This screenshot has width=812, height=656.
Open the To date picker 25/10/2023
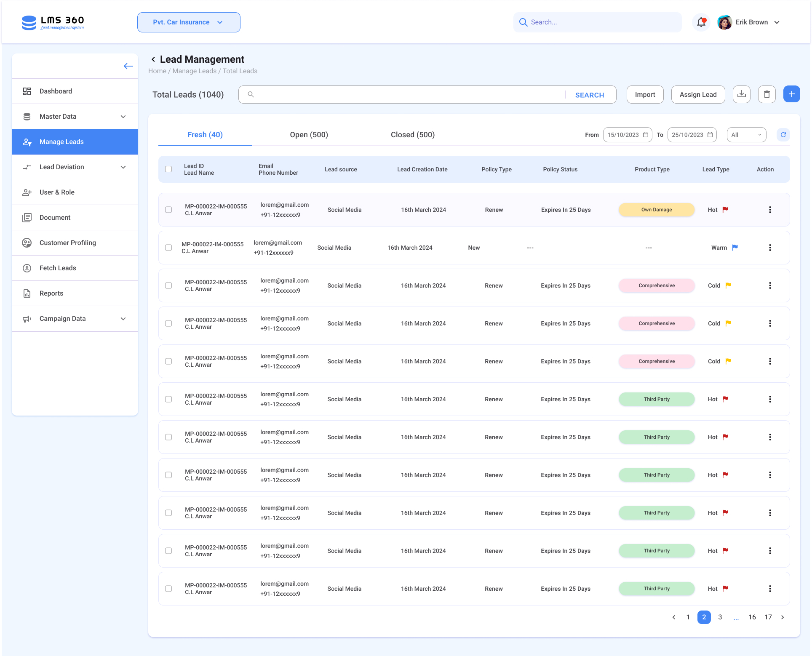[x=692, y=135]
